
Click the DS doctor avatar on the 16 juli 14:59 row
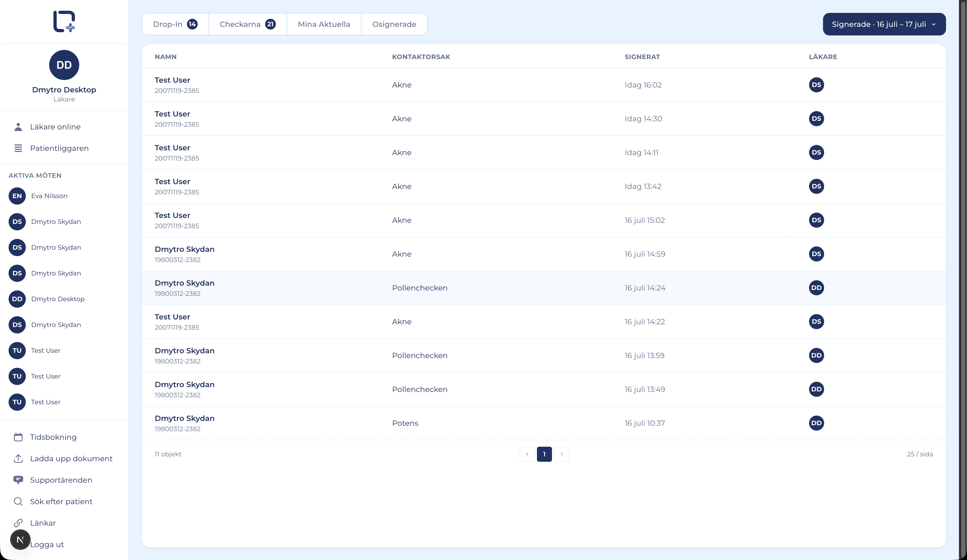816,254
